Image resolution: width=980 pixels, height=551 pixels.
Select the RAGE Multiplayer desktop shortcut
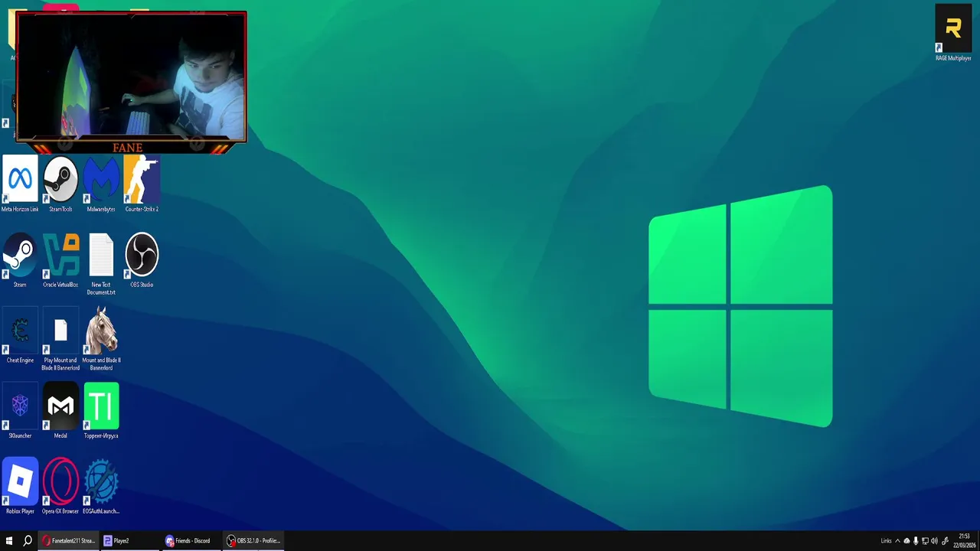tap(953, 33)
